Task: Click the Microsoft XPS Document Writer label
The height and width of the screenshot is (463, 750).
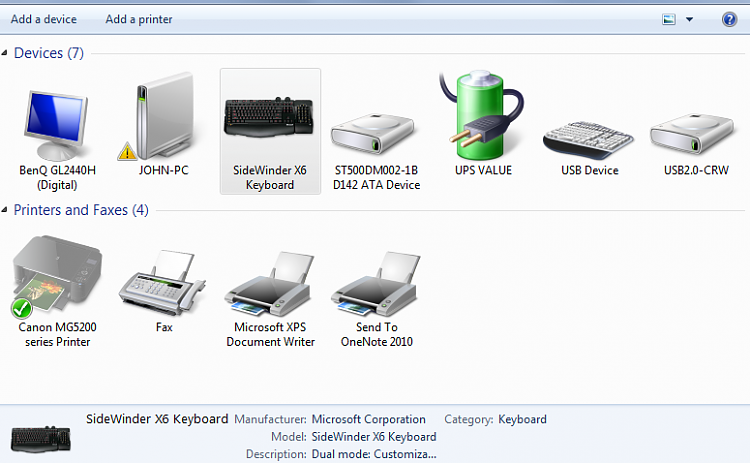Action: tap(270, 334)
